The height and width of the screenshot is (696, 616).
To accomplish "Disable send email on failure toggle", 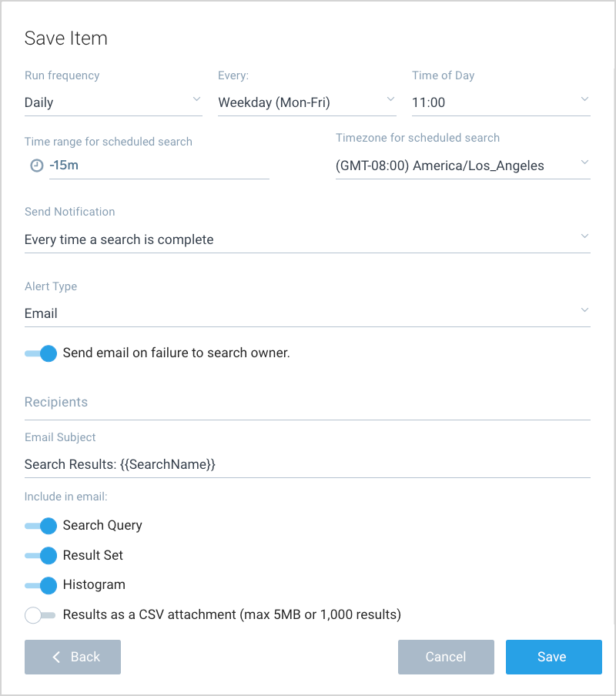I will click(41, 353).
